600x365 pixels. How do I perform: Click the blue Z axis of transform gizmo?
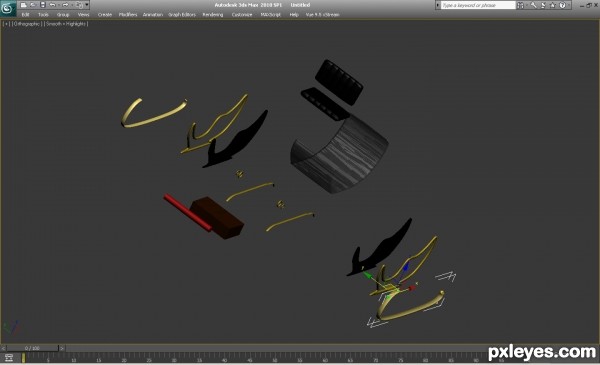405,266
